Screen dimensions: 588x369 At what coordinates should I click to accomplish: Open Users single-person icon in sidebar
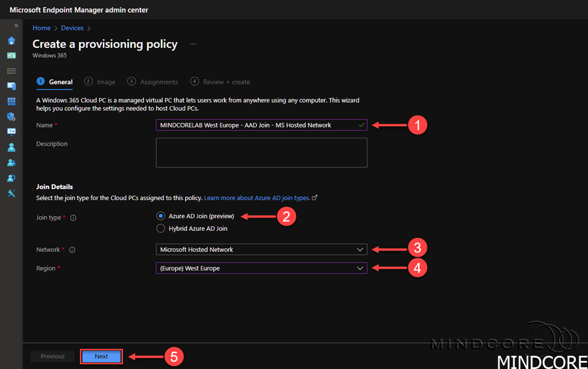pos(11,147)
